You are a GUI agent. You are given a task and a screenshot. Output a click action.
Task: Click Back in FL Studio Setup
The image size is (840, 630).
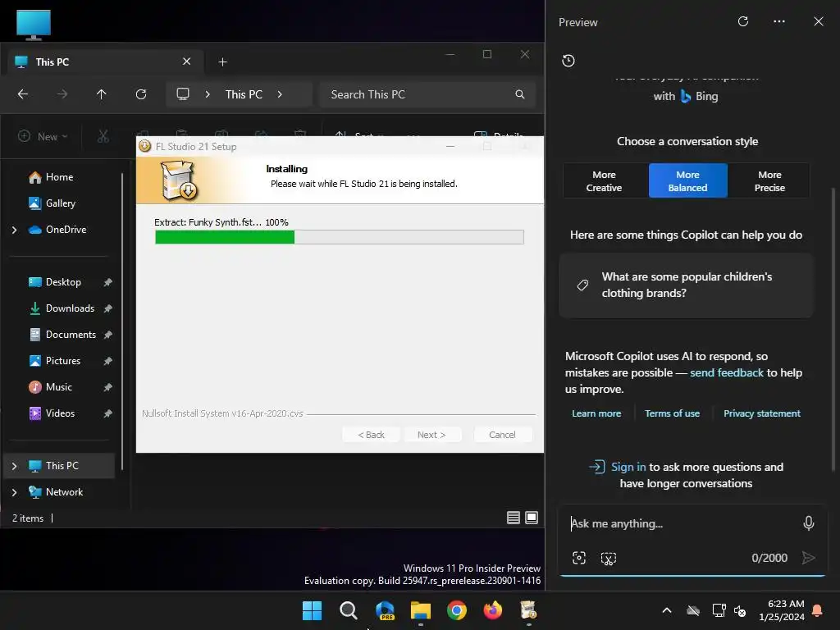pos(371,435)
